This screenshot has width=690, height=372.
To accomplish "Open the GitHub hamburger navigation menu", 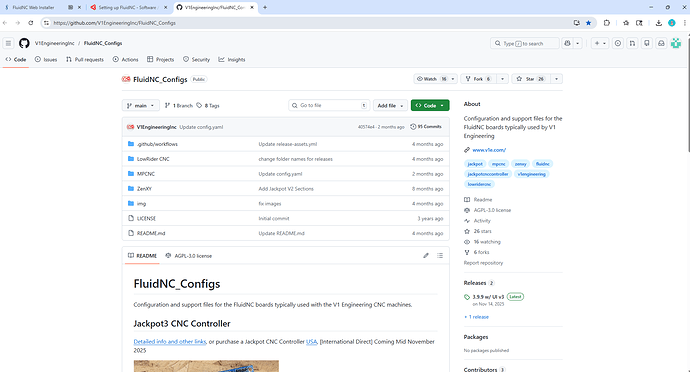I will 8,43.
